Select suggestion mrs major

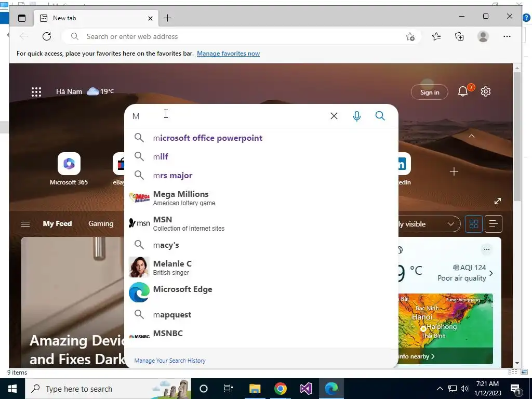pyautogui.click(x=261, y=176)
